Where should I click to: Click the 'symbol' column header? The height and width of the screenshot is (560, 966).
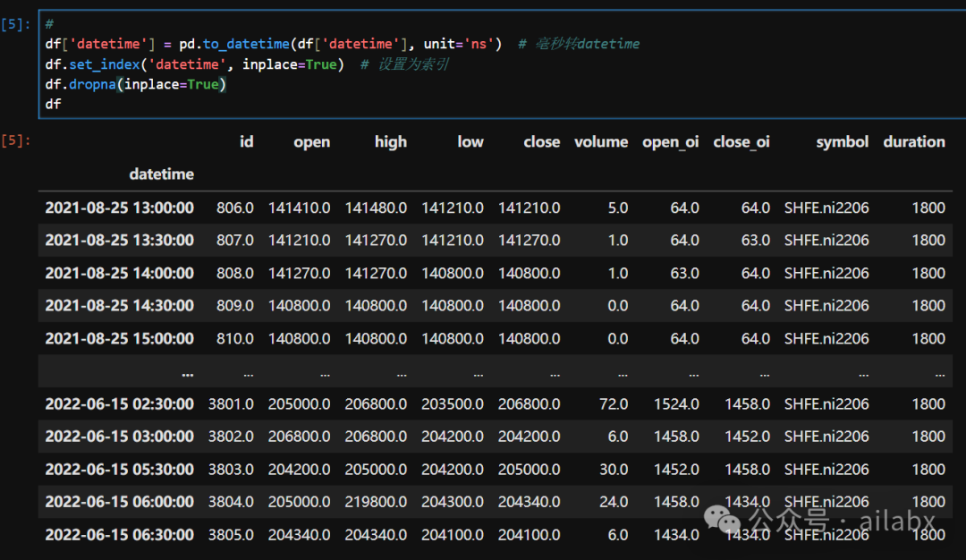843,142
